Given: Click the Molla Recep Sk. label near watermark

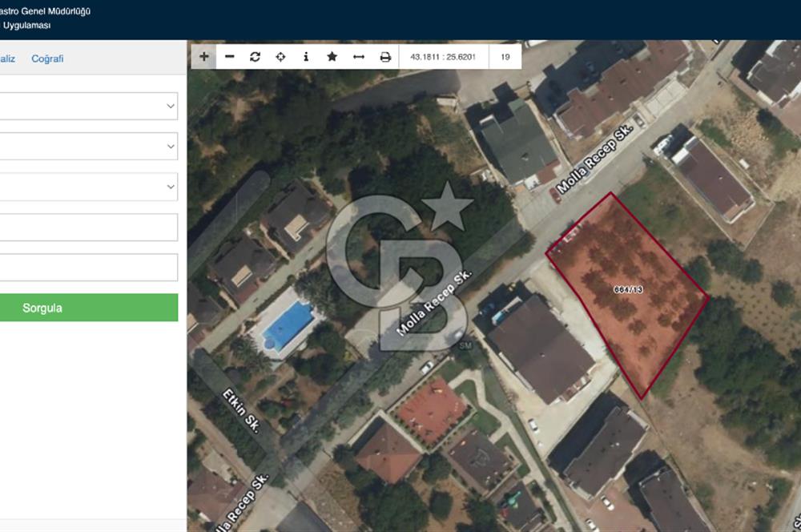Looking at the screenshot, I should 434,303.
